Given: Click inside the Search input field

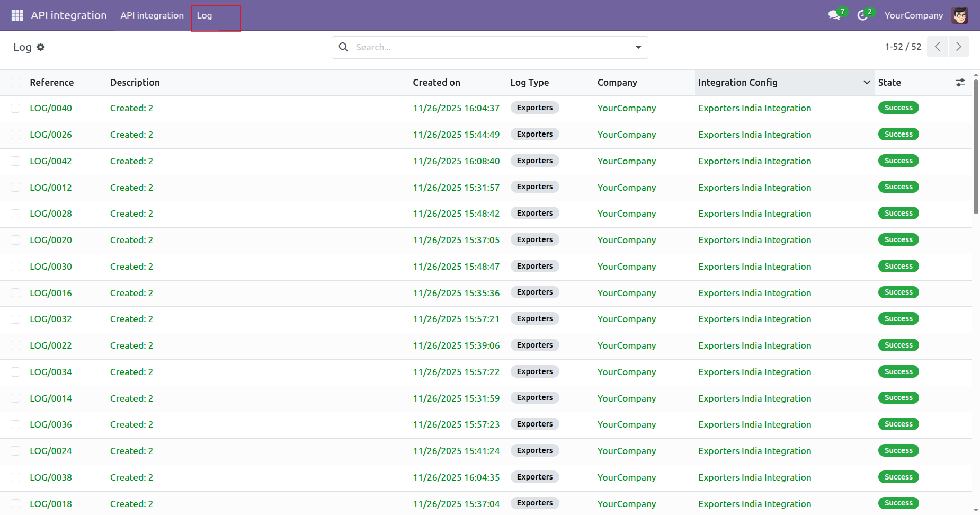Looking at the screenshot, I should pos(490,47).
